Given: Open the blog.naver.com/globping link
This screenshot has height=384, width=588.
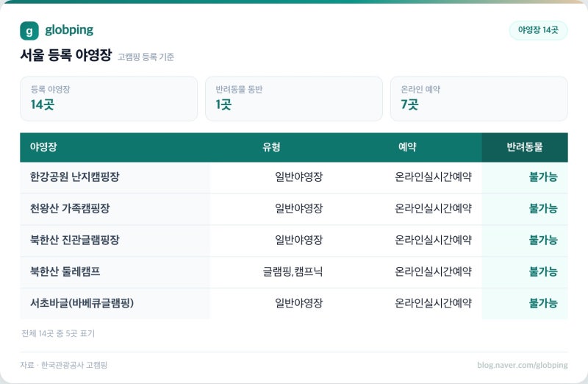Looking at the screenshot, I should point(523,365).
